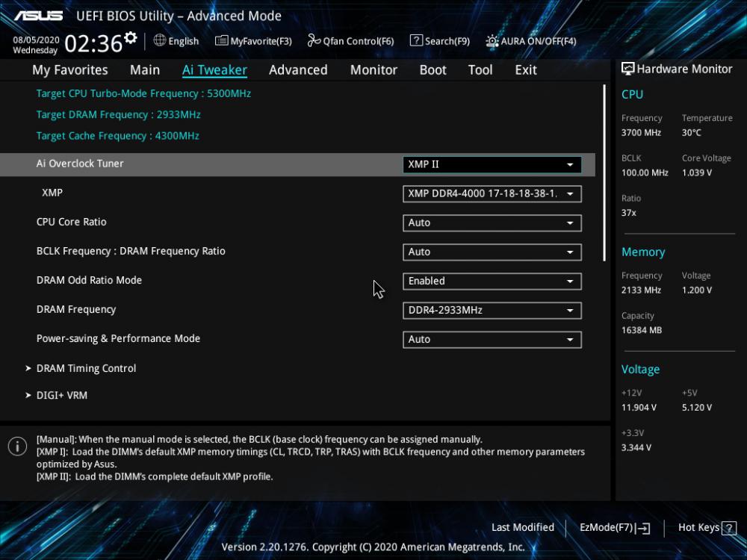Click Target Cache Frequency : 4300MHz text
Screen dimensions: 747x560
[x=118, y=136]
